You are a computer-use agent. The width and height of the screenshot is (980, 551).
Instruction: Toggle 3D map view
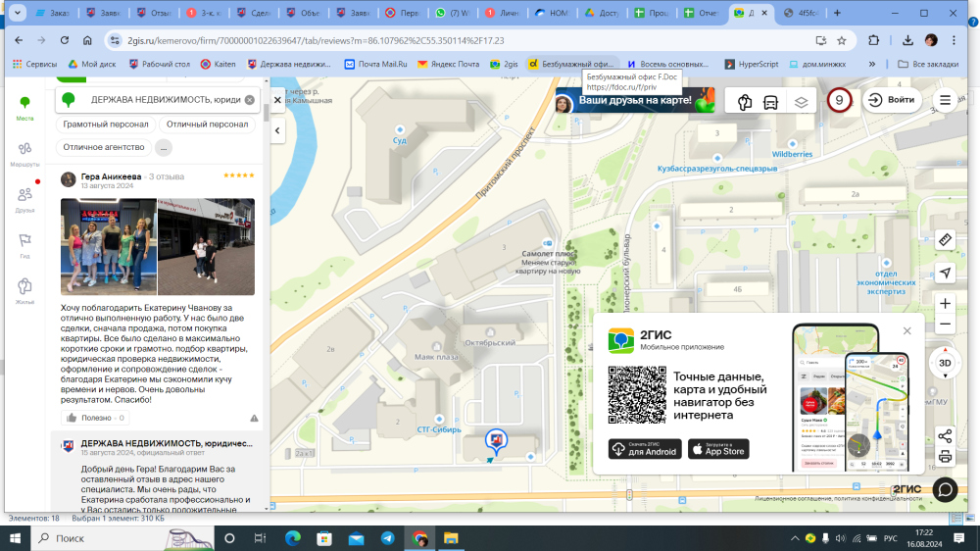[x=945, y=363]
